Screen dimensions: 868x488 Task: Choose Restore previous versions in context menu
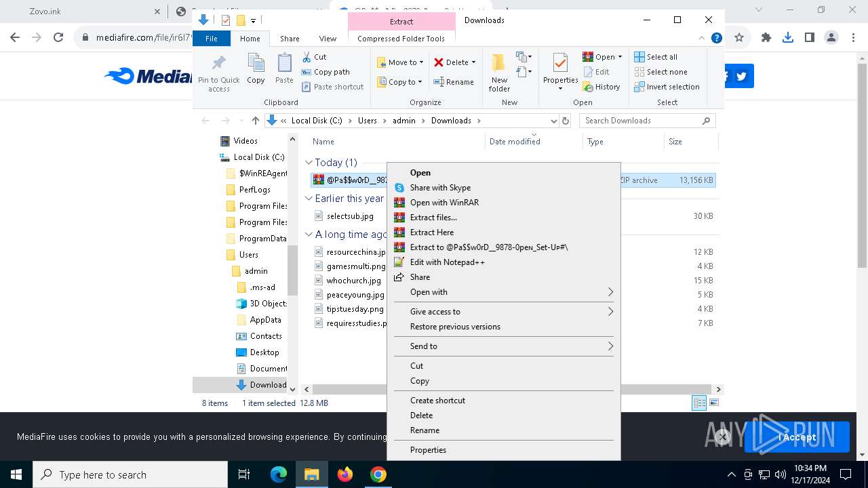504,327
